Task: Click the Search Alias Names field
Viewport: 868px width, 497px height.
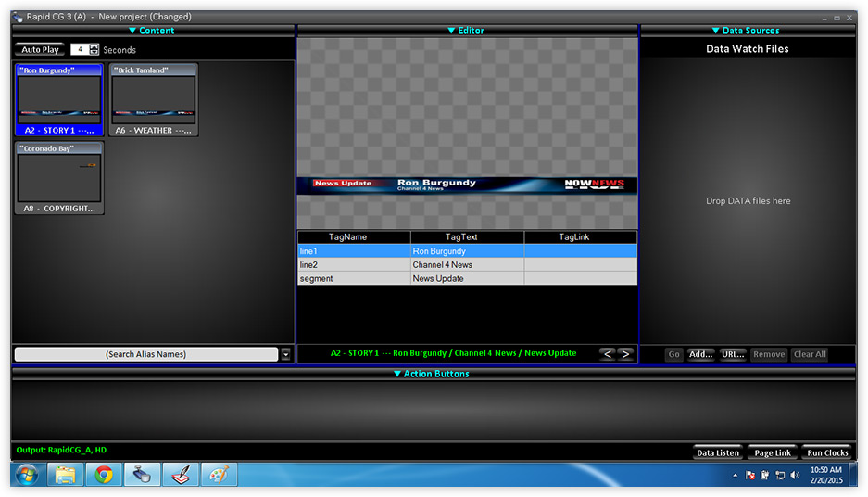Action: pyautogui.click(x=146, y=354)
